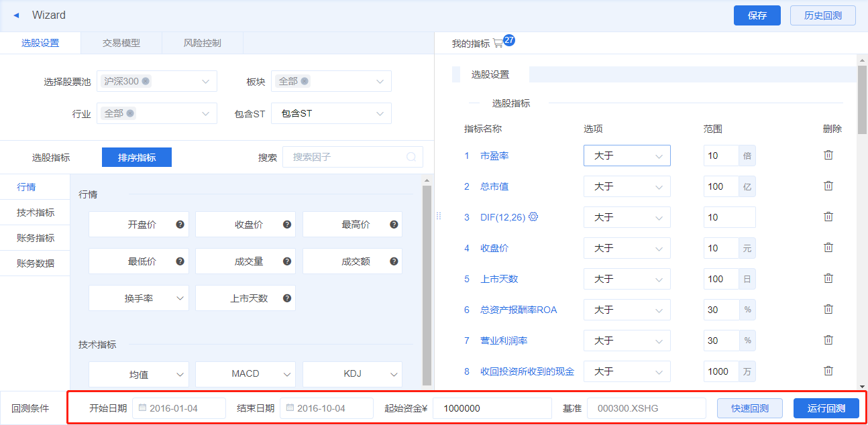Click the 保存 button
Screen dimensions: 868x425
[757, 15]
